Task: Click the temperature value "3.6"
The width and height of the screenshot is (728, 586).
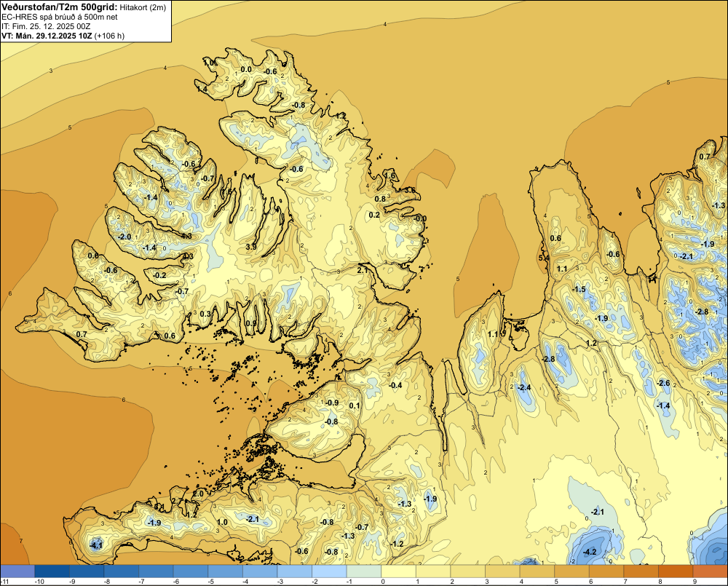Action: coord(410,190)
